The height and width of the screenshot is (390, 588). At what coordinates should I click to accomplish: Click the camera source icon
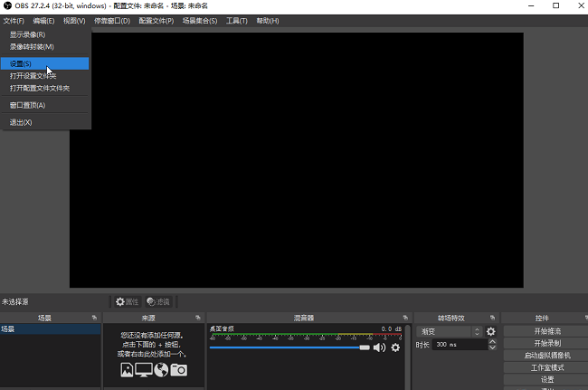179,369
